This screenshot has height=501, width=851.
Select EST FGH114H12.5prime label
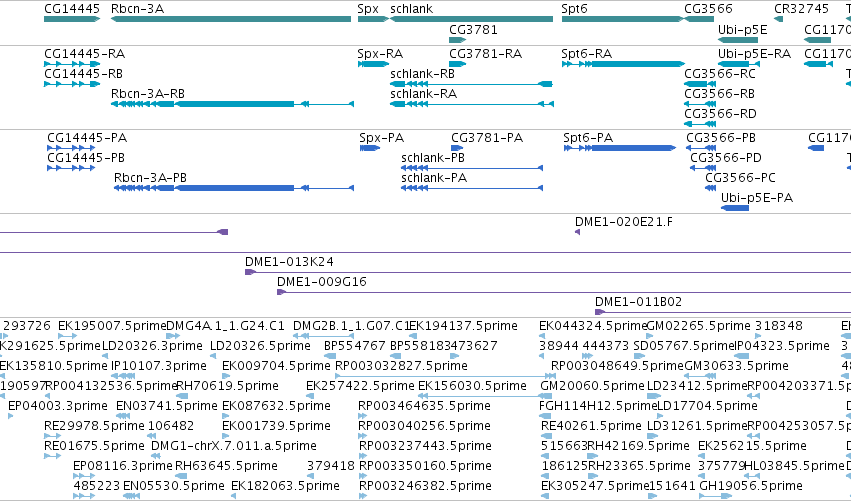point(599,407)
